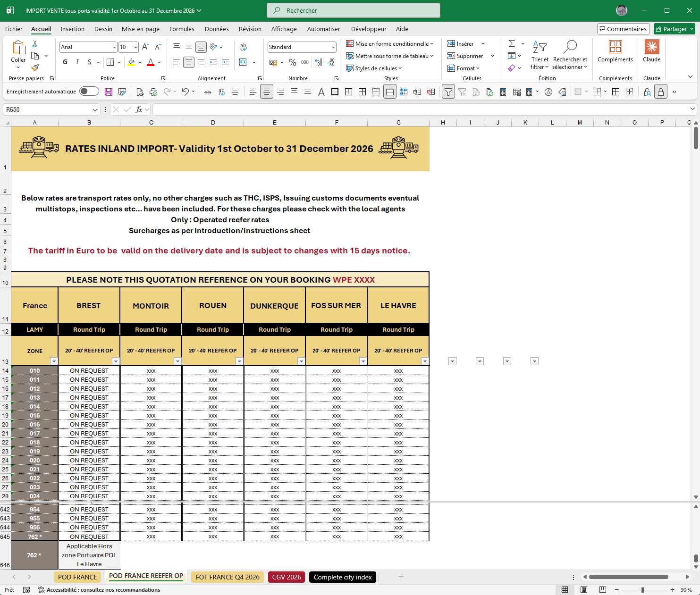Open Trier et filtrer sort tool
700x595 pixels.
[x=540, y=55]
